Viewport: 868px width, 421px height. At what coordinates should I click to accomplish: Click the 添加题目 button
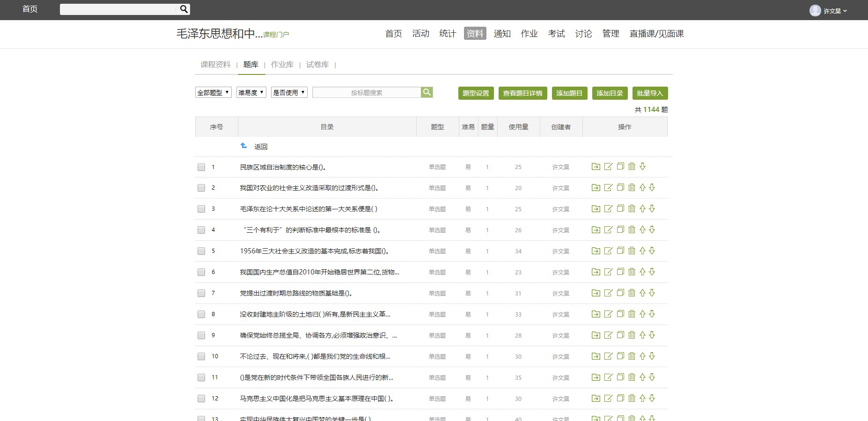pos(569,93)
